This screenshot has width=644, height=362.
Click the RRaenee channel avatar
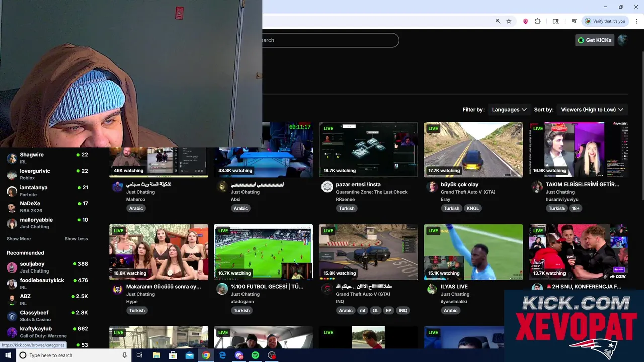(327, 187)
